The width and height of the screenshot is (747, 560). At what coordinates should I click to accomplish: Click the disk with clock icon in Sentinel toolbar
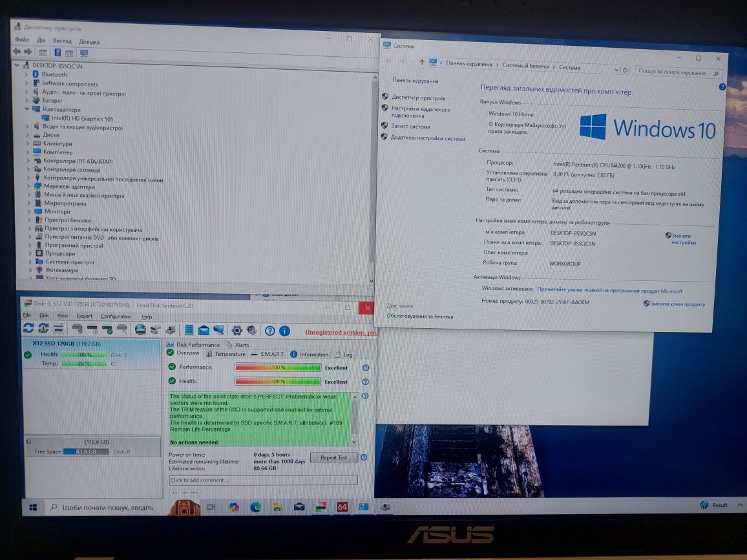pos(92,329)
